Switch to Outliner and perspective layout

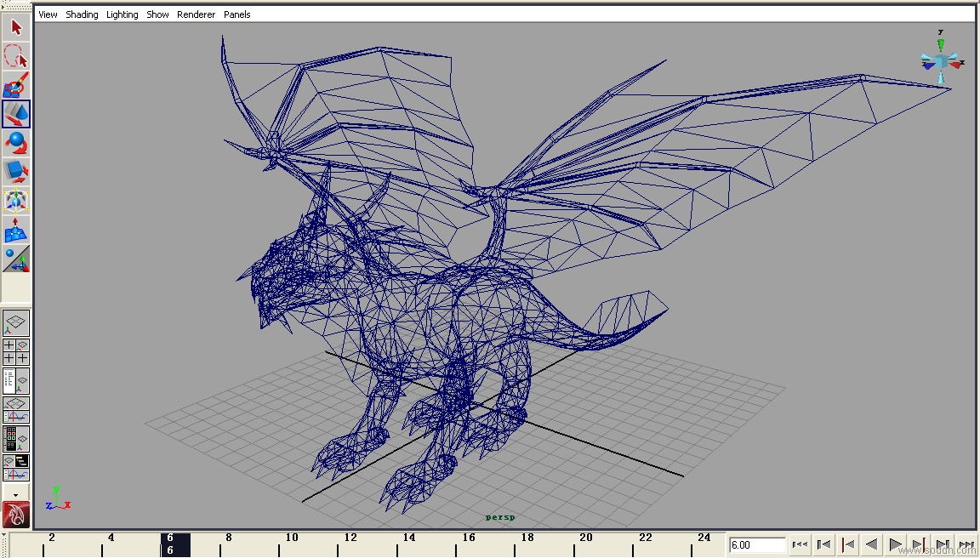click(16, 381)
